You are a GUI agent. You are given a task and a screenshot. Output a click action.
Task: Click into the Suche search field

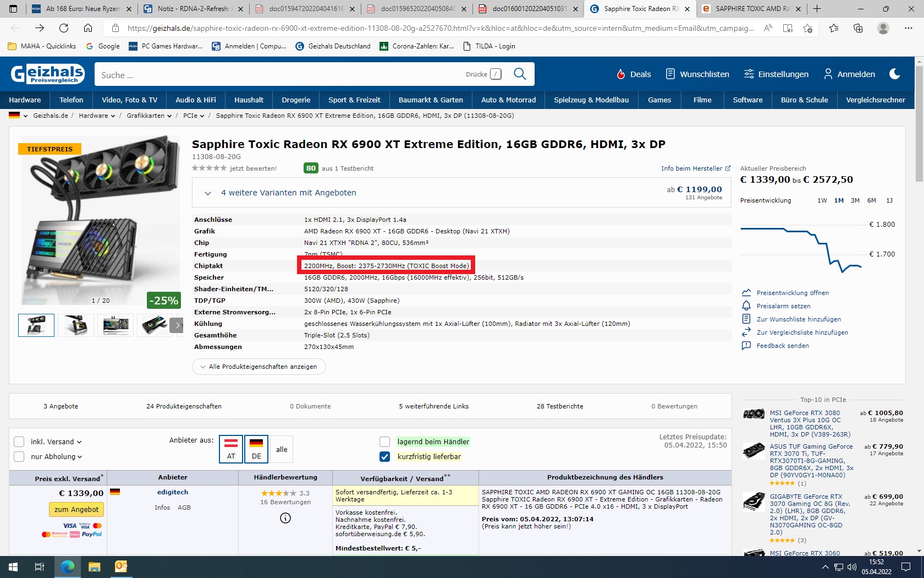pos(280,74)
